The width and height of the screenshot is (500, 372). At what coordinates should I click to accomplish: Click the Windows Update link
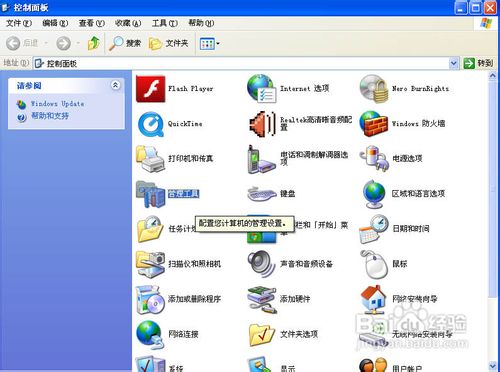(57, 104)
